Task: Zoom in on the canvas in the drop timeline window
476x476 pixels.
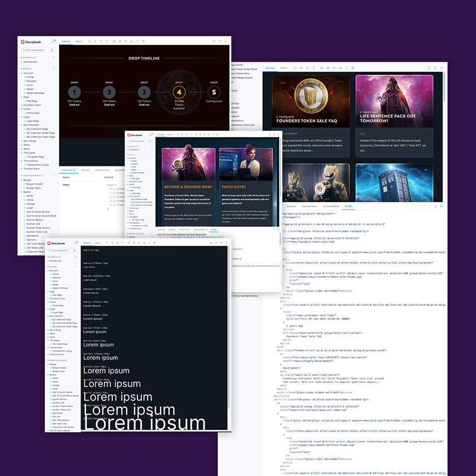Action: tap(95, 41)
